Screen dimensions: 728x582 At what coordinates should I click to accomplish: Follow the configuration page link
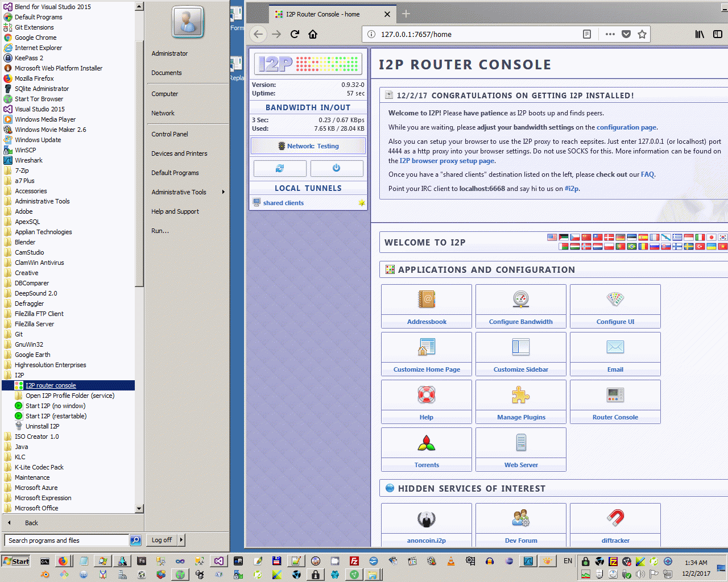coord(627,127)
